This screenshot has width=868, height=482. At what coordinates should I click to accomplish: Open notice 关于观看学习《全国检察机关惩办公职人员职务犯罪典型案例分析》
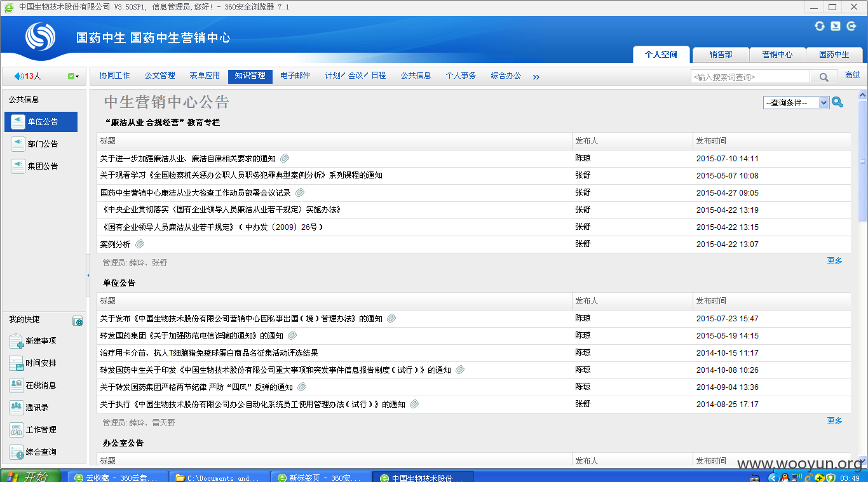(x=241, y=175)
